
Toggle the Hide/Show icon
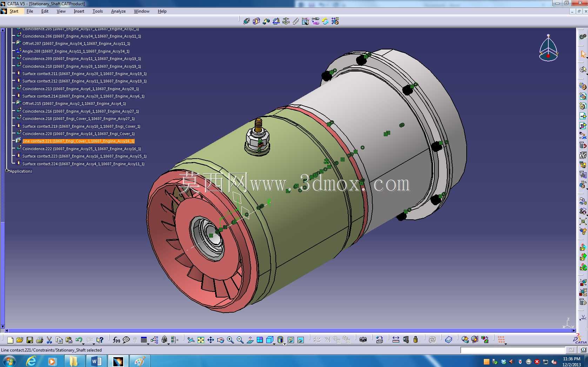coord(291,340)
